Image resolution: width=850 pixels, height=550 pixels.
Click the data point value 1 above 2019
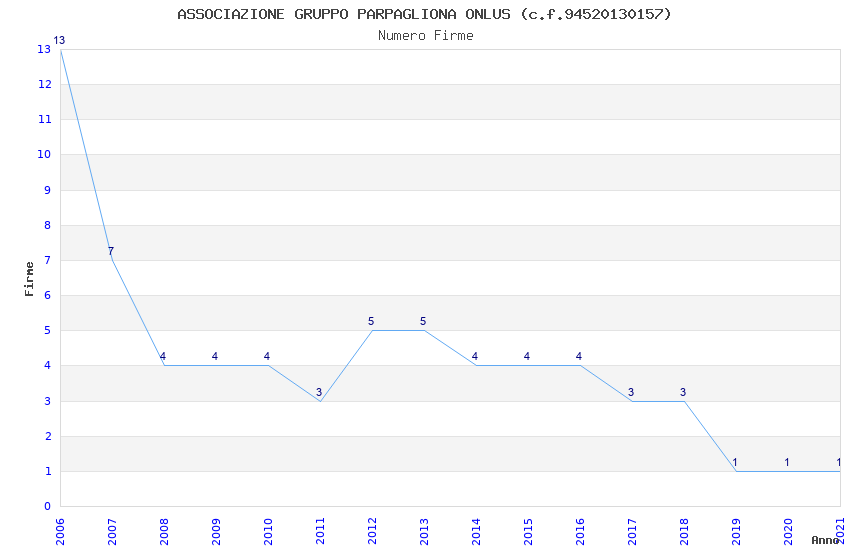(x=735, y=463)
